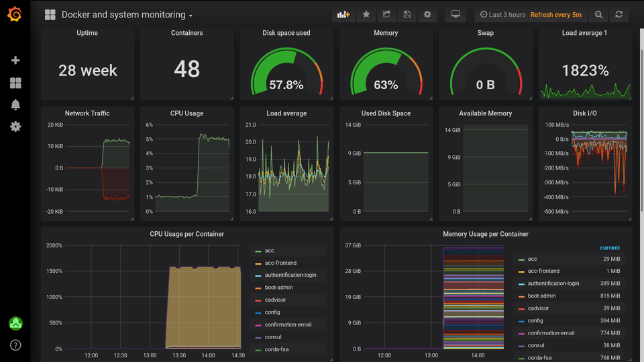Screen dimensions: 644x362
Task: Open dashboard settings gear in top bar
Action: point(427,15)
